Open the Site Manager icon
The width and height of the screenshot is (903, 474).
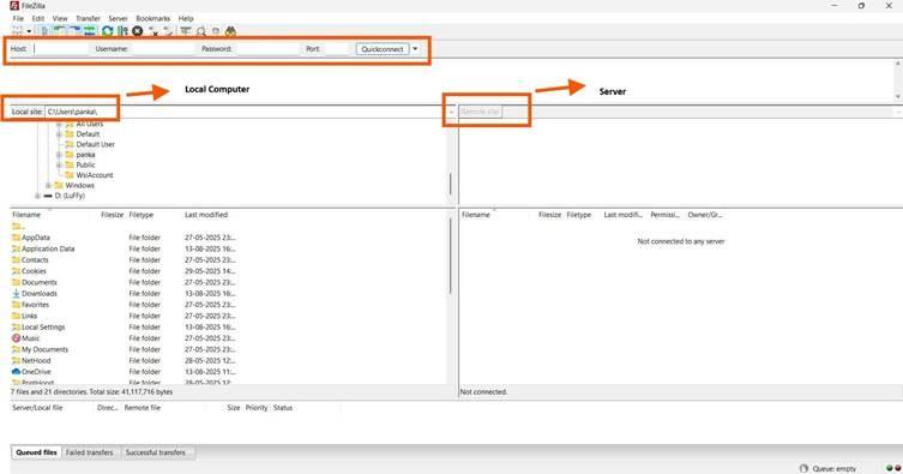[x=17, y=31]
